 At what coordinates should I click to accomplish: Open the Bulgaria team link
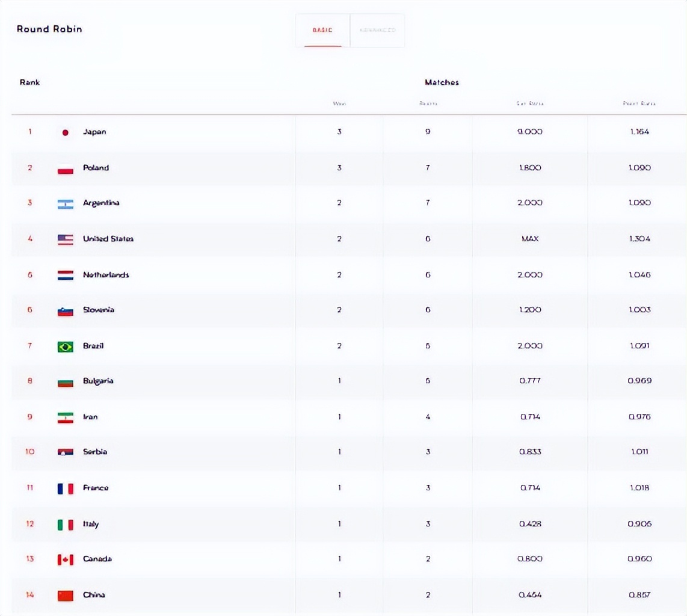[x=98, y=381]
